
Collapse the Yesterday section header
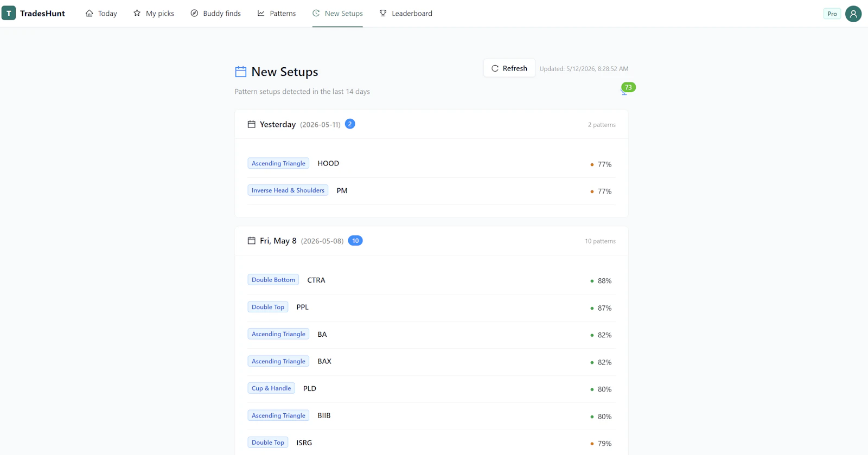coord(431,124)
